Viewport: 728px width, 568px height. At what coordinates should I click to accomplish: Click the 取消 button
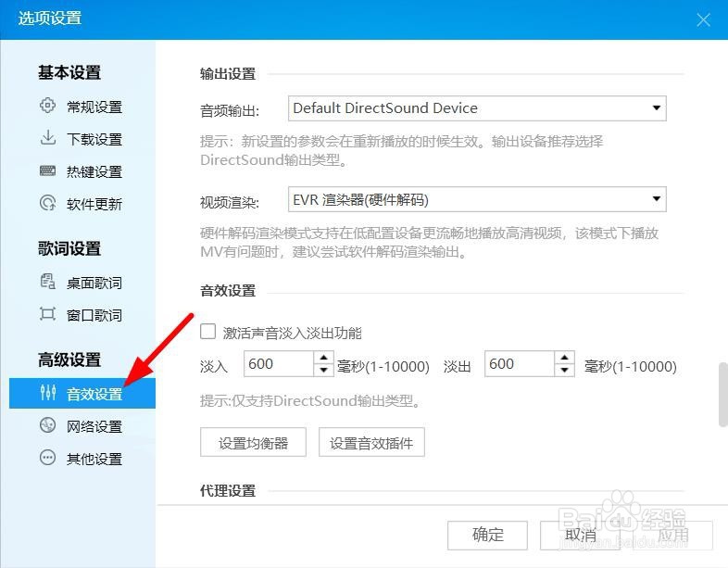[580, 535]
